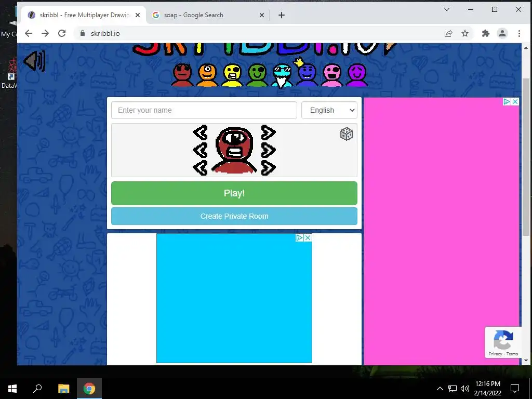Viewport: 532px width, 399px height.
Task: Click the purple avatar in the logo row
Action: click(x=356, y=75)
